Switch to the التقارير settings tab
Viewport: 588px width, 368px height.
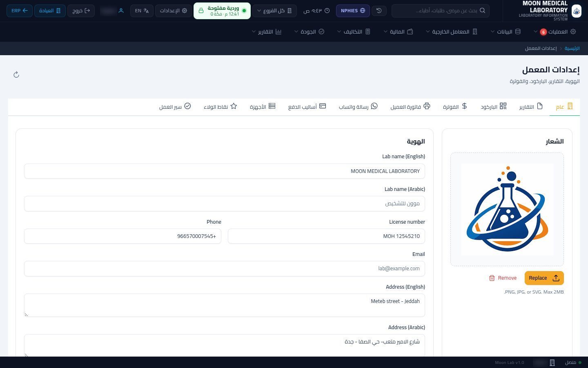click(x=531, y=107)
